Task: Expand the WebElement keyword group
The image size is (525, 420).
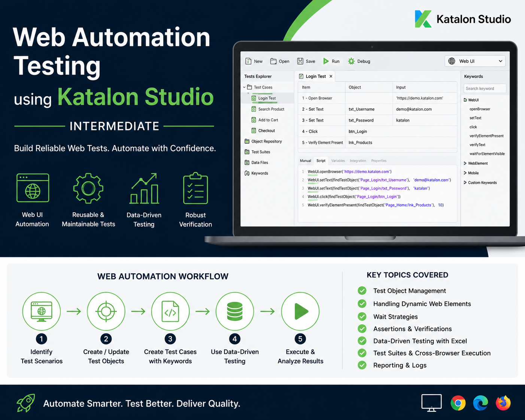Action: tap(465, 163)
